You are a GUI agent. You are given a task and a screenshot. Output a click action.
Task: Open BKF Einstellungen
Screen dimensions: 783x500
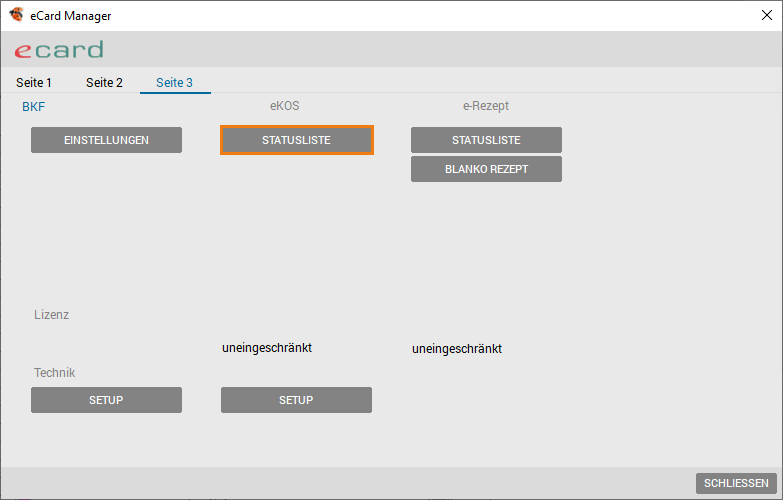pyautogui.click(x=106, y=140)
